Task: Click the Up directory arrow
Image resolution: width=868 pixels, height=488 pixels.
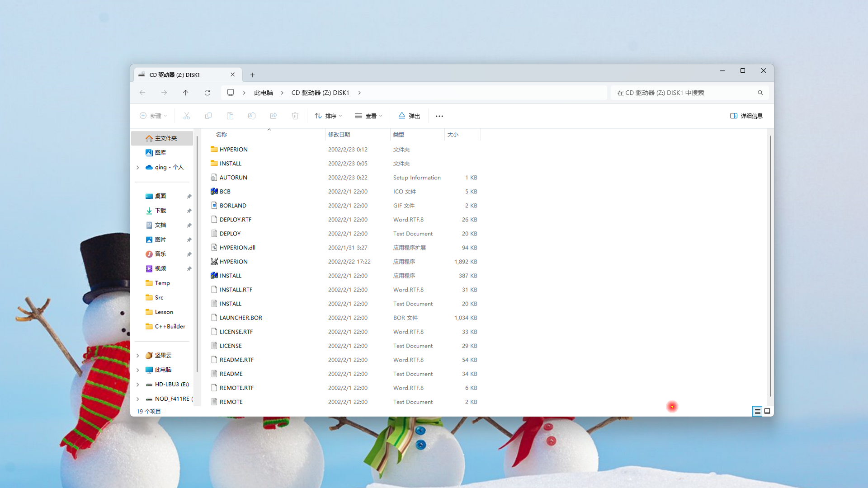Action: click(185, 93)
